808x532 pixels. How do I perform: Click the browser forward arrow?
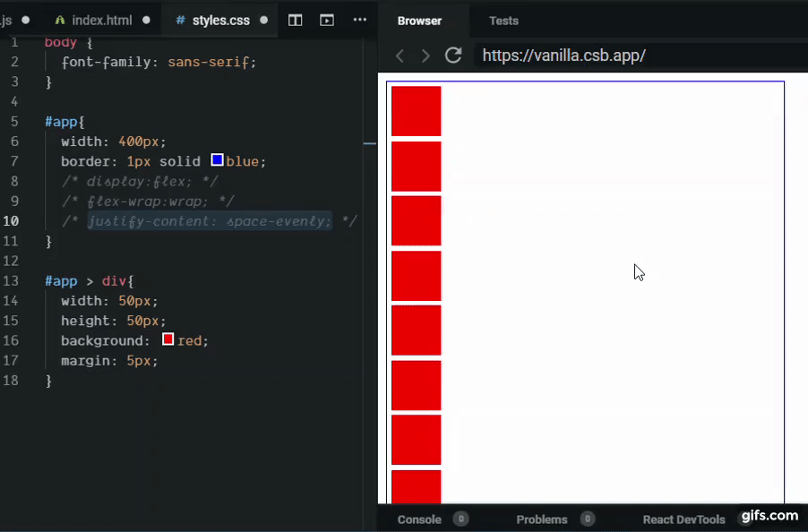[425, 55]
